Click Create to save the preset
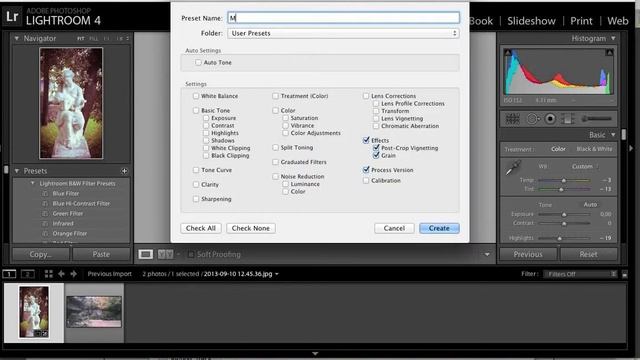This screenshot has height=360, width=640. 439,228
